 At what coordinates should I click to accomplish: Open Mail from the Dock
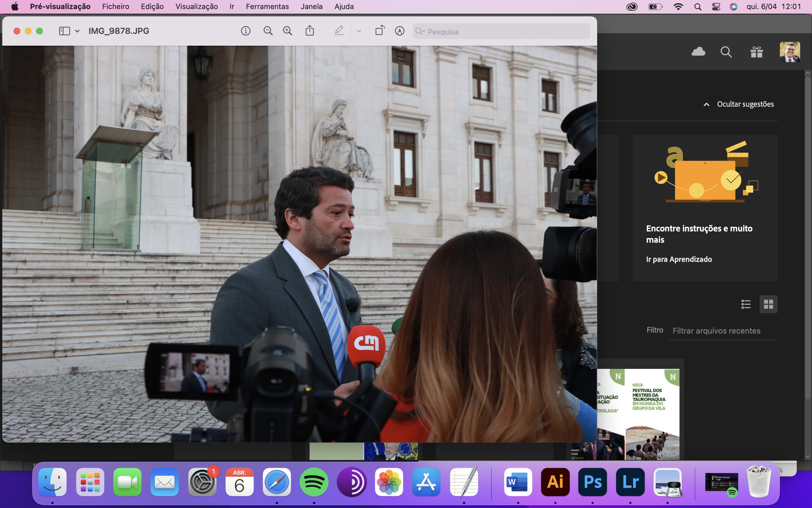(165, 482)
